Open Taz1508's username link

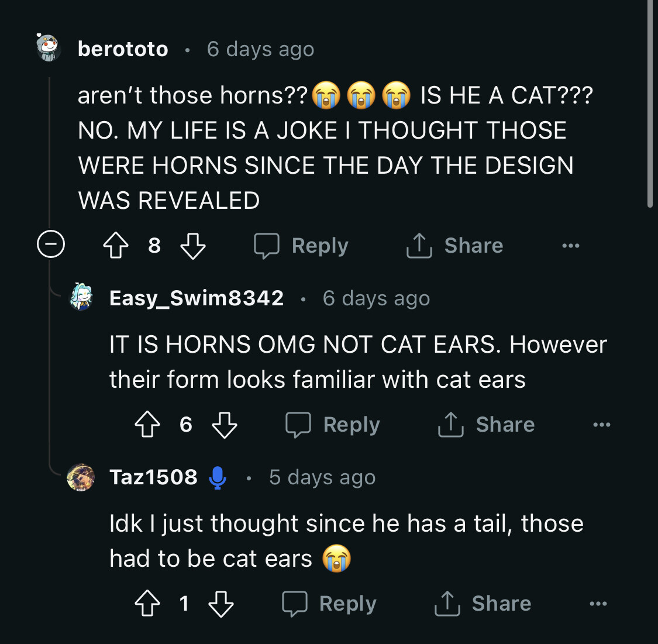tap(153, 477)
